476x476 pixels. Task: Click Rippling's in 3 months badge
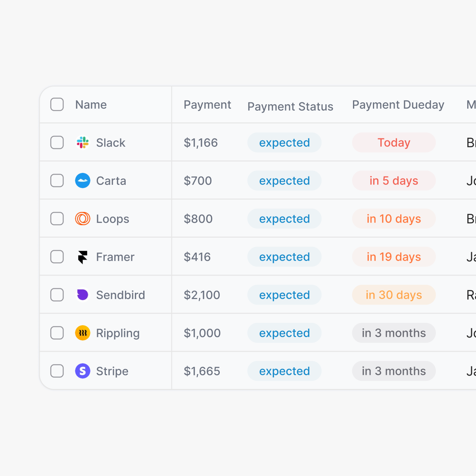click(393, 333)
